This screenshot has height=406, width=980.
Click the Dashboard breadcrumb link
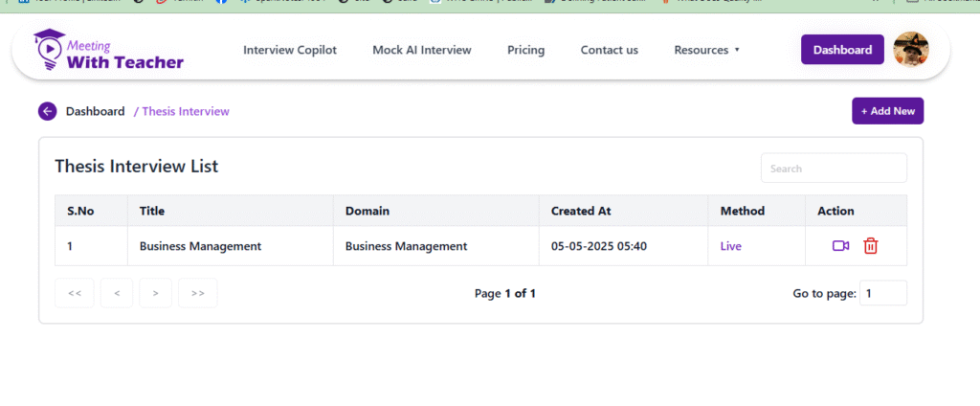pos(95,111)
